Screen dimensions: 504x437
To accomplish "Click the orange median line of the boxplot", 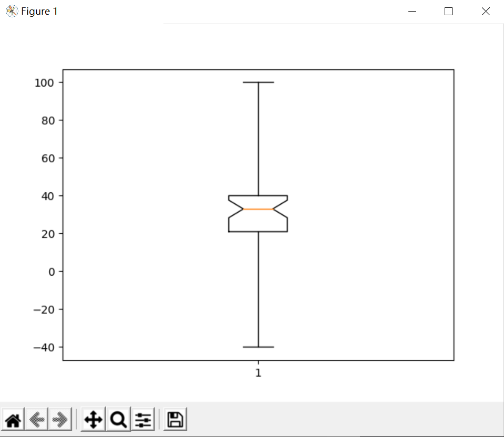I will click(258, 209).
